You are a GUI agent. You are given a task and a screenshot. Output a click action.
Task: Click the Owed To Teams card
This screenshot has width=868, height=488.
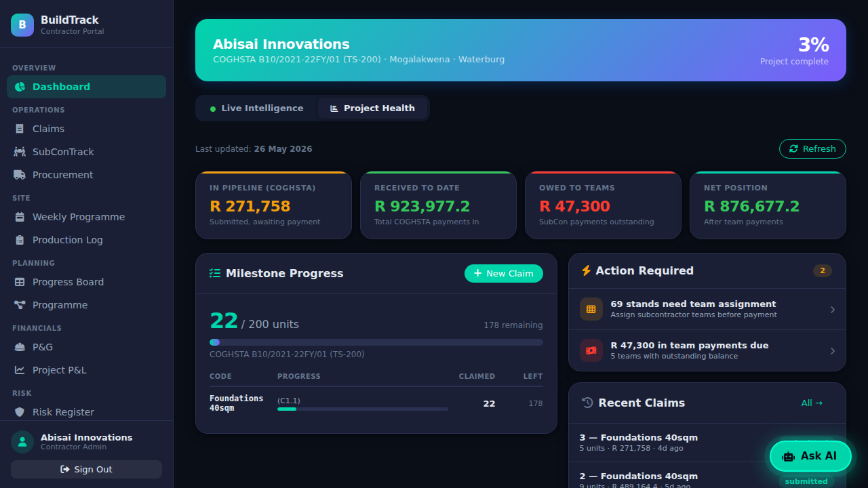[603, 205]
